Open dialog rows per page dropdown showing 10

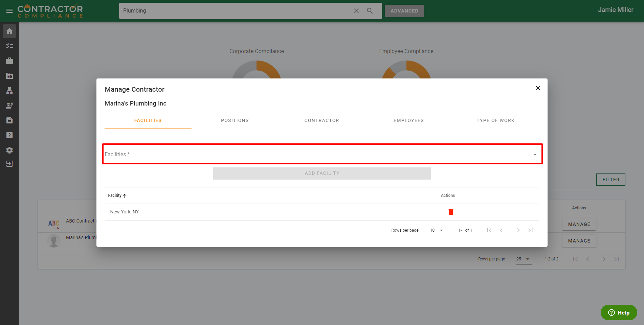(x=437, y=230)
